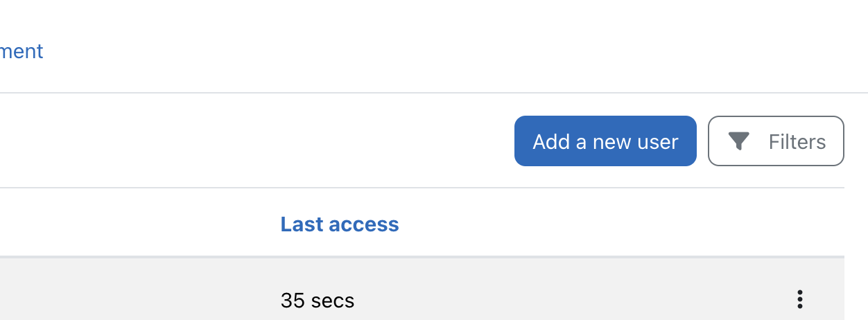
Task: Open the Filters panel
Action: (776, 141)
